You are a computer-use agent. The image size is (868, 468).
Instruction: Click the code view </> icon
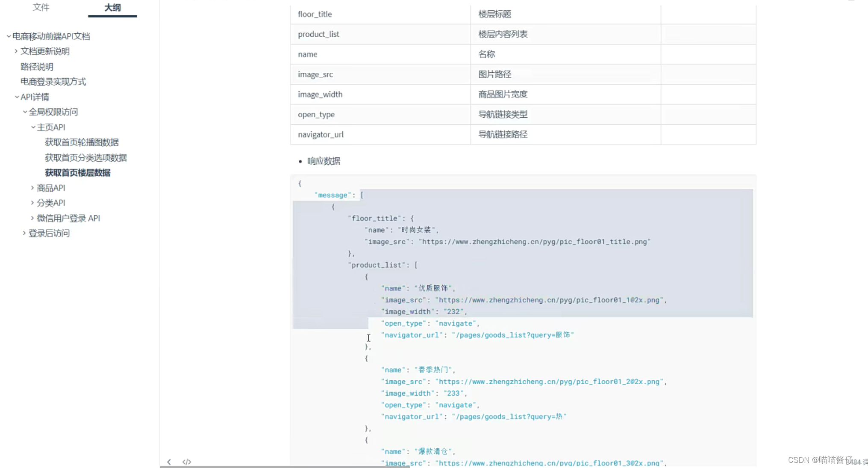(x=187, y=462)
